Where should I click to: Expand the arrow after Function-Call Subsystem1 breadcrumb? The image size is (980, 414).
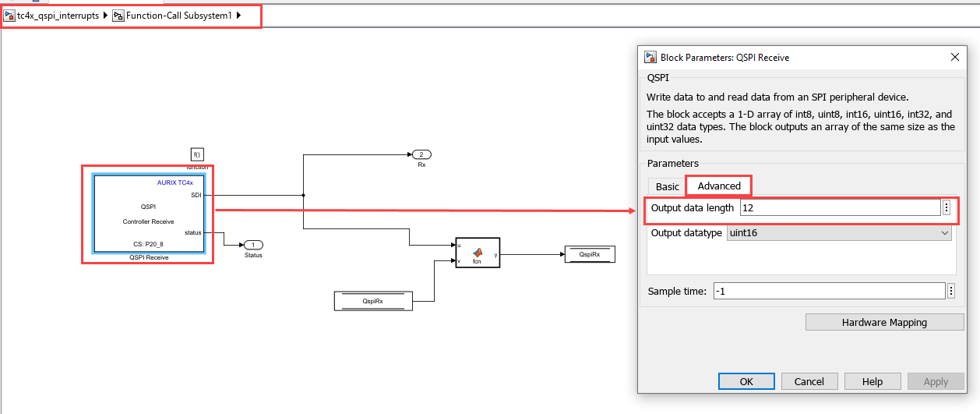(x=238, y=16)
